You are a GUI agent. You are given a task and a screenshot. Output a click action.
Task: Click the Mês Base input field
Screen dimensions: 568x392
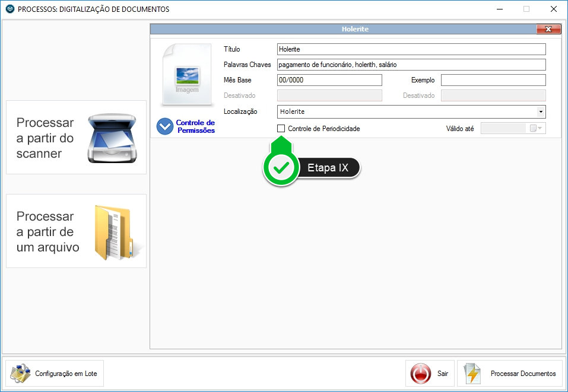[329, 80]
